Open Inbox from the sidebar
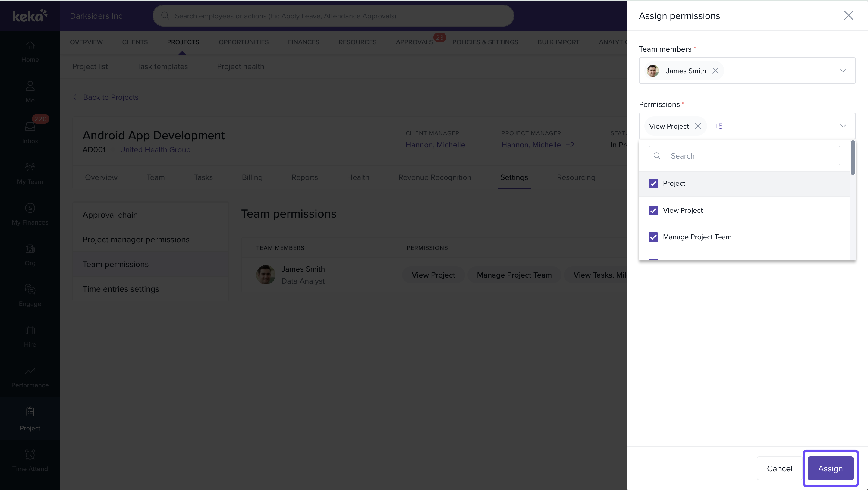 (30, 132)
